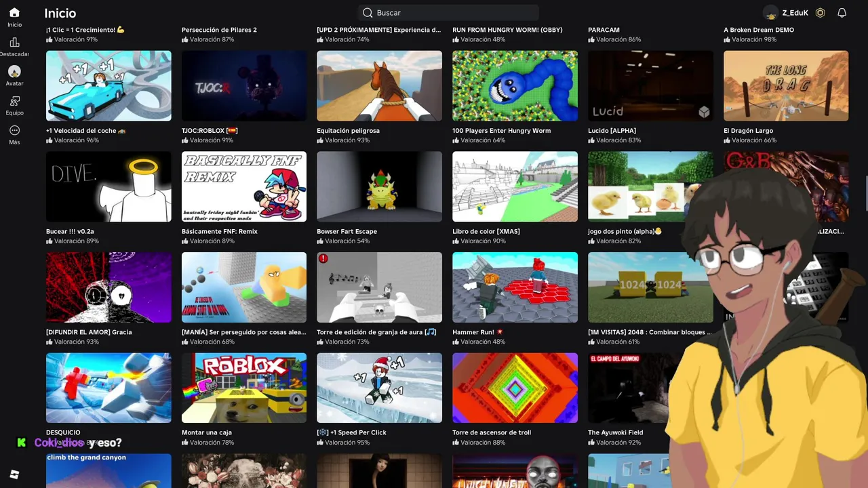Viewport: 868px width, 488px height.
Task: Open climb the grand canyon thumbnail
Action: click(x=108, y=470)
